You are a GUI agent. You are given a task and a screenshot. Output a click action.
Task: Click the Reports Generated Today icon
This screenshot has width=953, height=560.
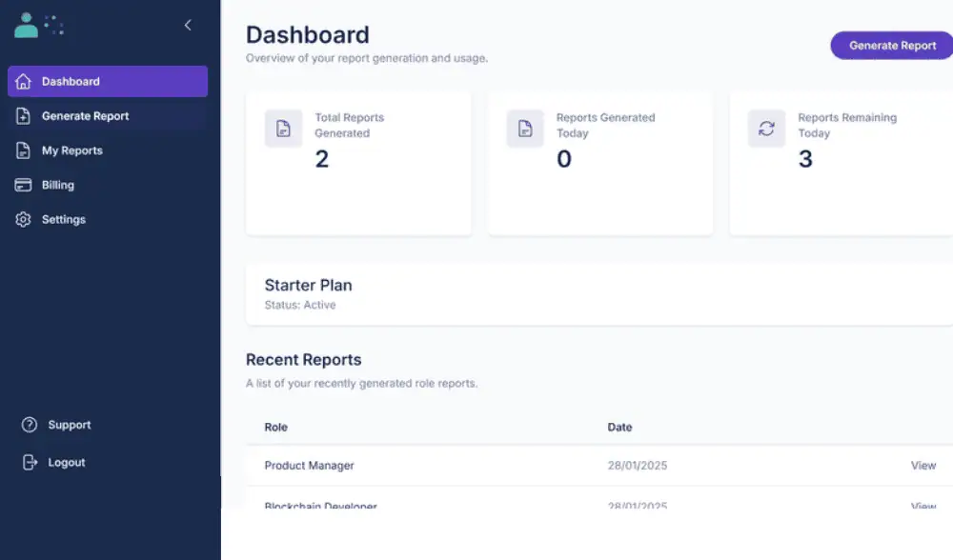[525, 129]
